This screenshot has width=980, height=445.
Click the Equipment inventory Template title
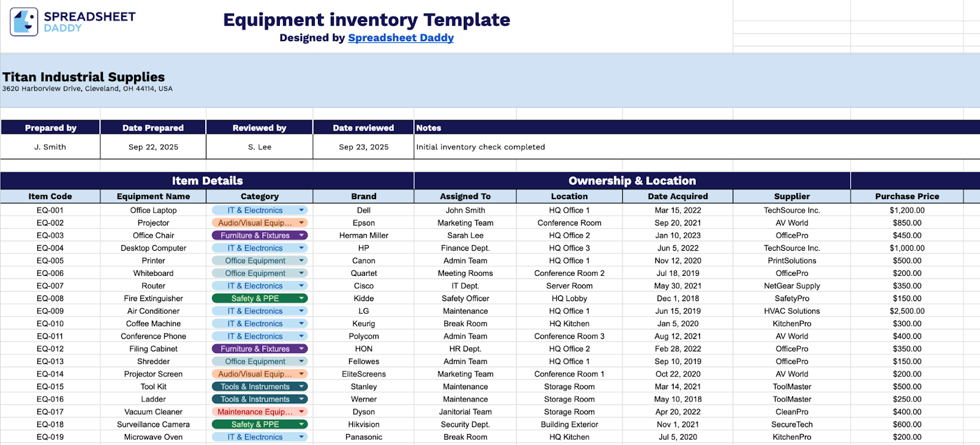click(x=366, y=20)
